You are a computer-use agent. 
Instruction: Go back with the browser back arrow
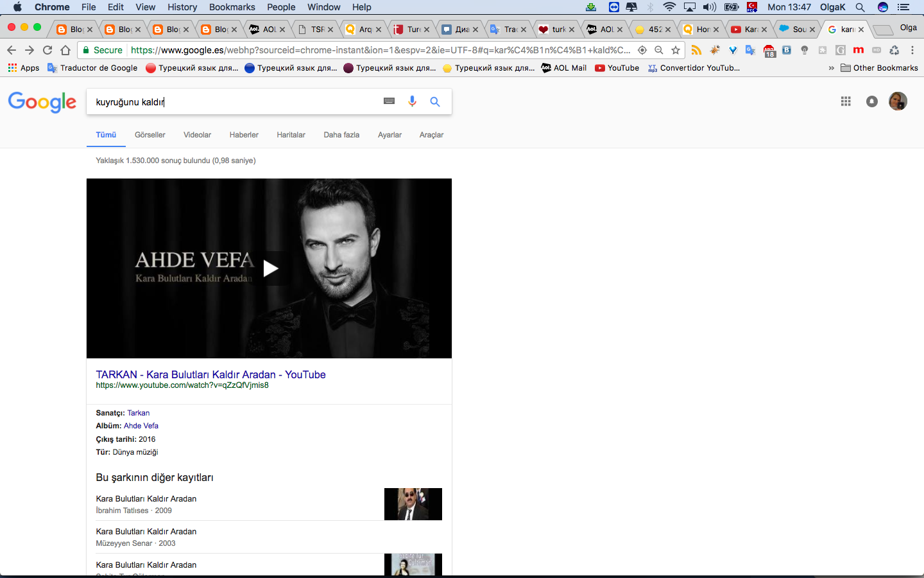point(12,50)
